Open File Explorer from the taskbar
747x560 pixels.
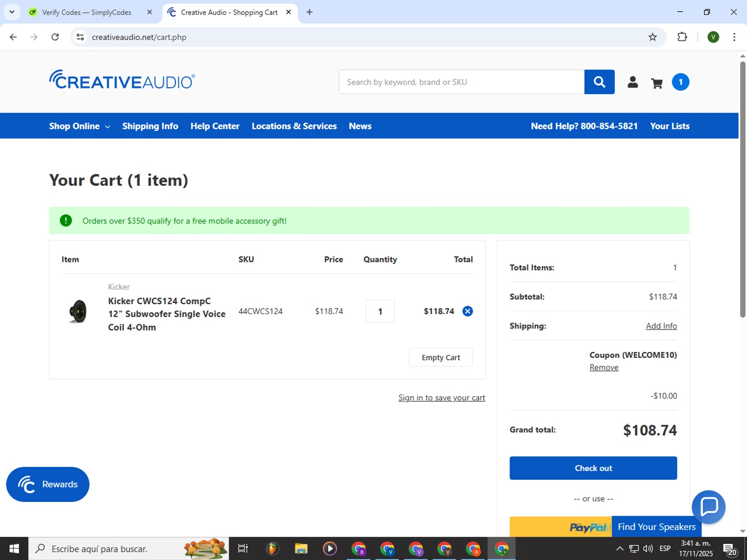(301, 549)
